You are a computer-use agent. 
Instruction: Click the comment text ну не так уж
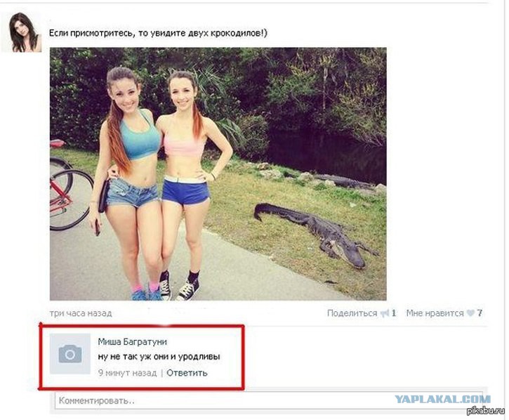[x=159, y=357]
